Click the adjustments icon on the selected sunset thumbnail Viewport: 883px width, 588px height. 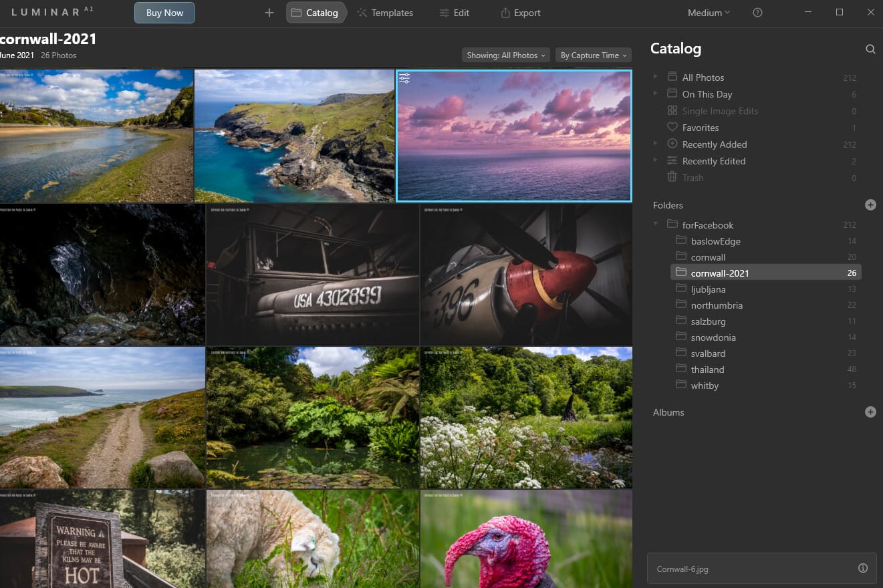click(x=404, y=78)
